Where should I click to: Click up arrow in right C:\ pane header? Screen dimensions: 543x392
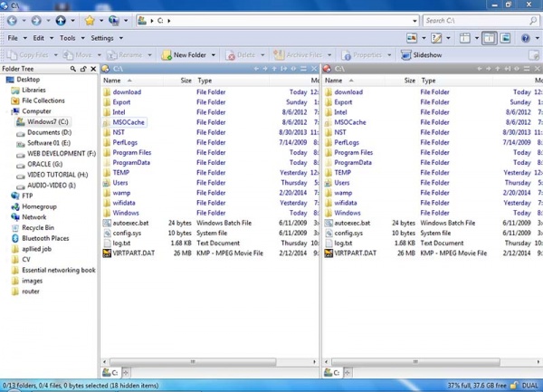coord(498,69)
